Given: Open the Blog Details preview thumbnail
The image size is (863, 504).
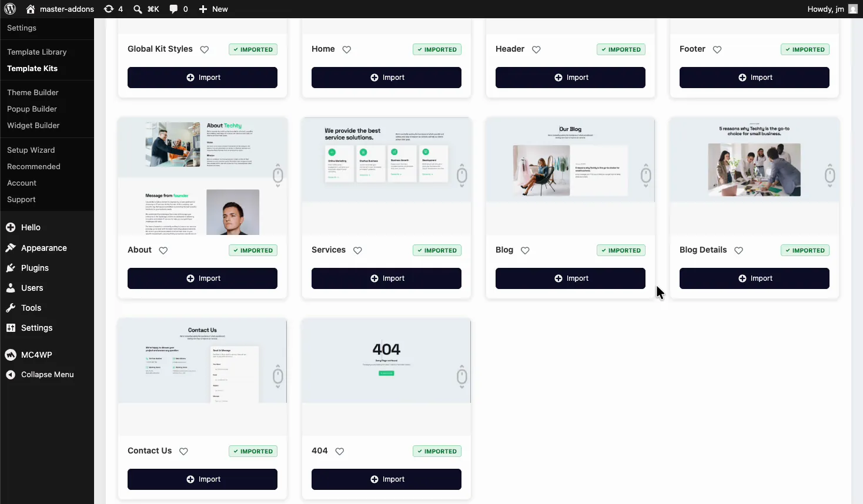Looking at the screenshot, I should 754,176.
